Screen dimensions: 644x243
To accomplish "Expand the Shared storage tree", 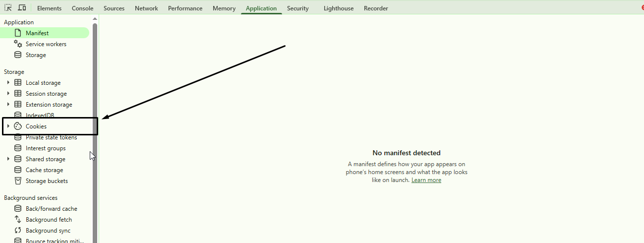I will tap(8, 159).
